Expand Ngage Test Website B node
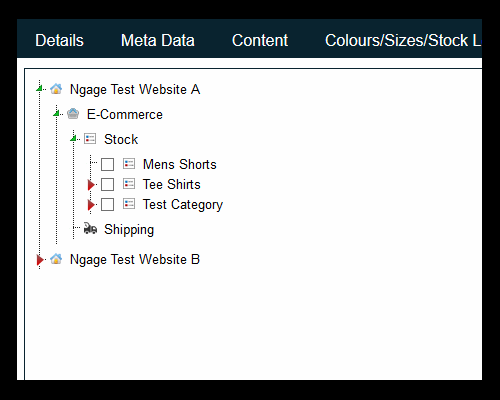Image resolution: width=500 pixels, height=400 pixels. coord(40,260)
